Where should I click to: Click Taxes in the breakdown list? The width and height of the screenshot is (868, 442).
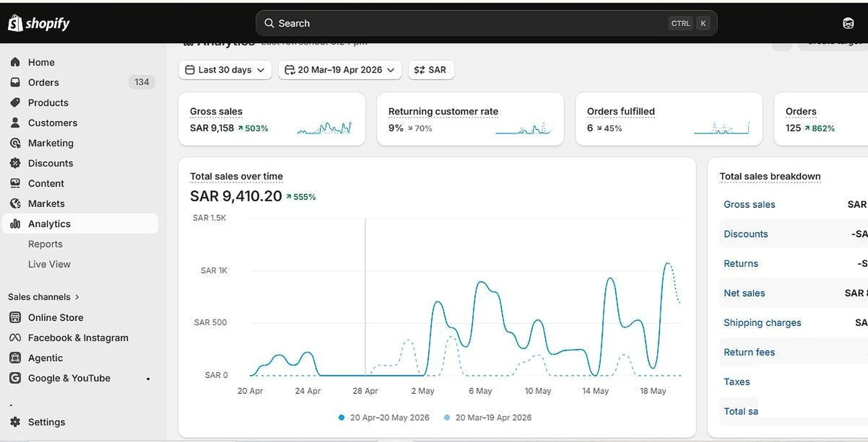[737, 382]
